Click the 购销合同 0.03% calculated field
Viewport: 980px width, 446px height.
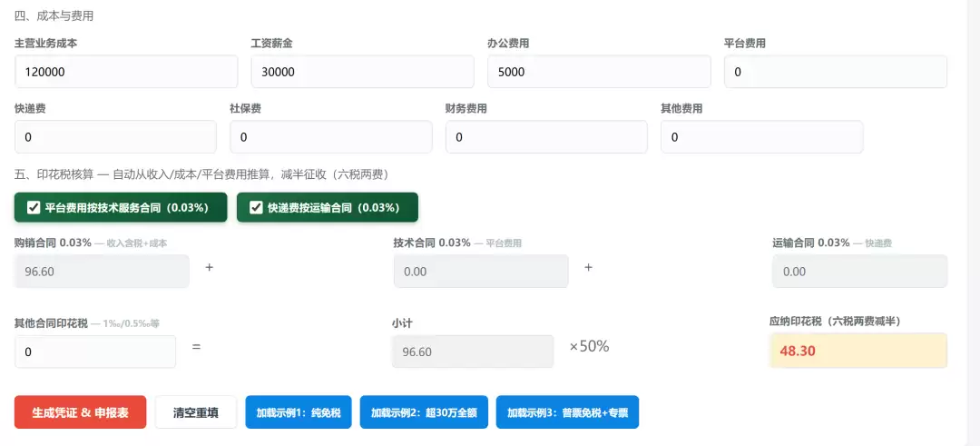tap(102, 272)
